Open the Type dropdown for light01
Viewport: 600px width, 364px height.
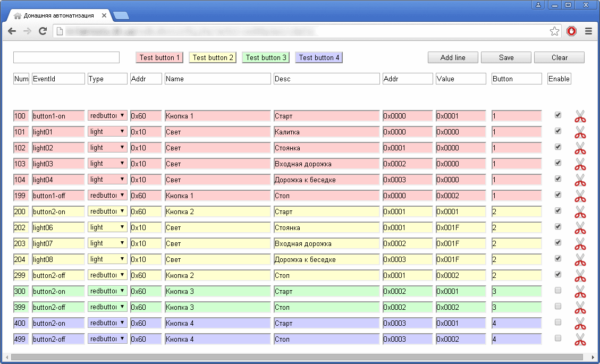pos(107,132)
